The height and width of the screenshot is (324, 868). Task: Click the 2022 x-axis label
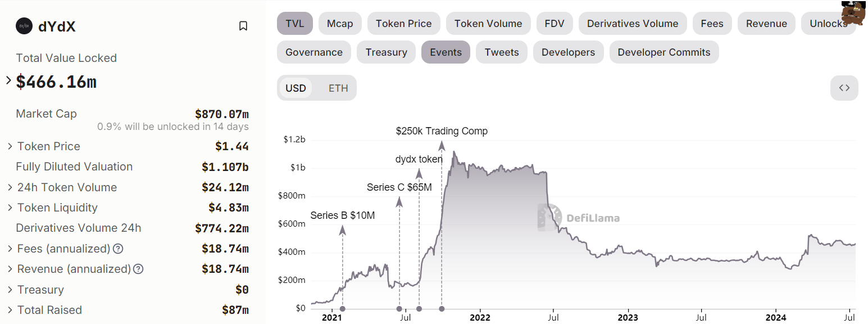tap(480, 318)
